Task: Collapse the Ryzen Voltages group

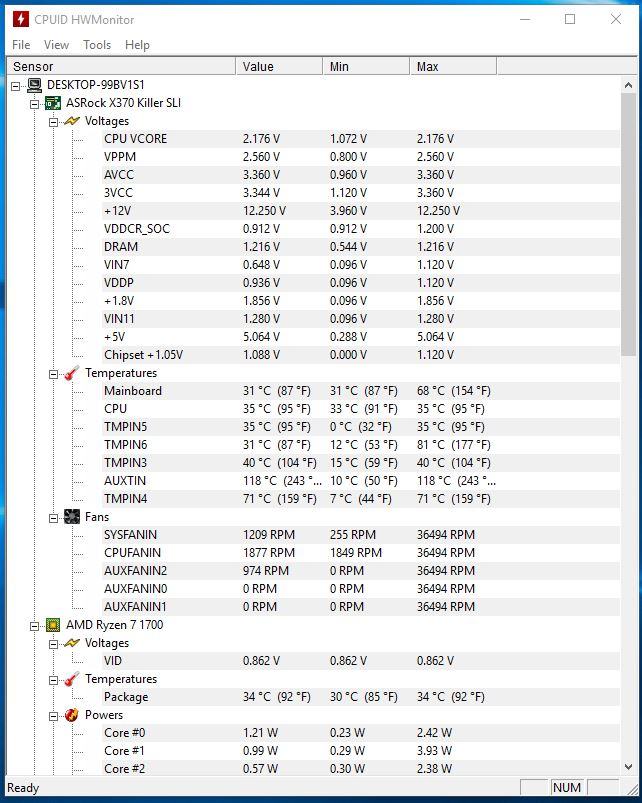Action: (x=53, y=644)
